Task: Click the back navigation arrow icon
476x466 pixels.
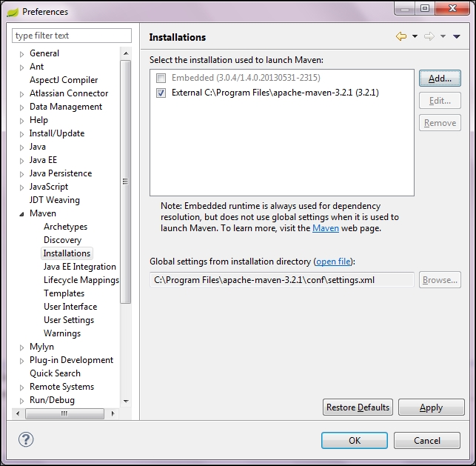Action: coord(401,36)
